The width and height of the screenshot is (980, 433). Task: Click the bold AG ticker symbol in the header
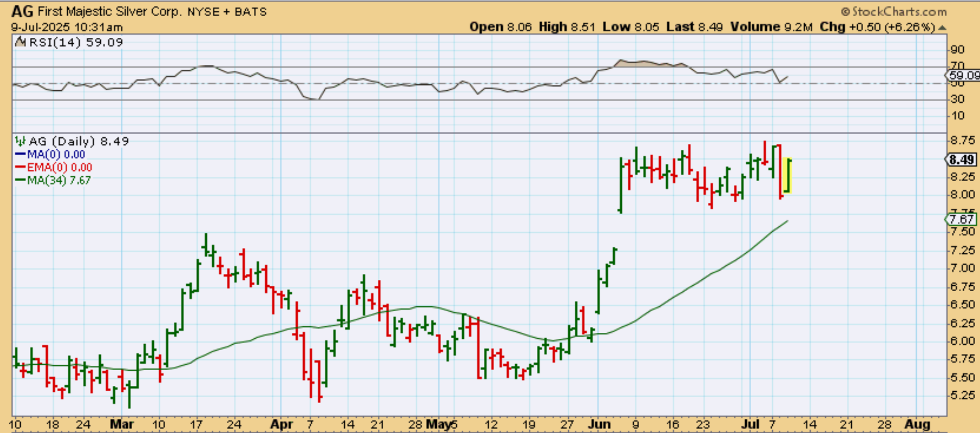point(22,11)
